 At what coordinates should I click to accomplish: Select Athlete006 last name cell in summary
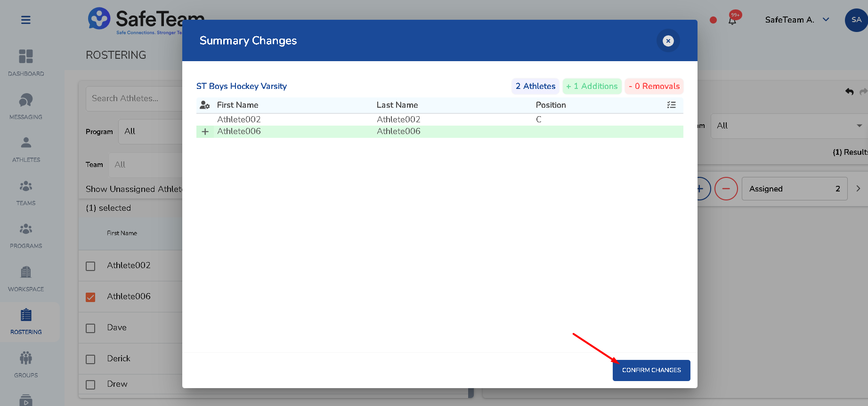coord(398,131)
